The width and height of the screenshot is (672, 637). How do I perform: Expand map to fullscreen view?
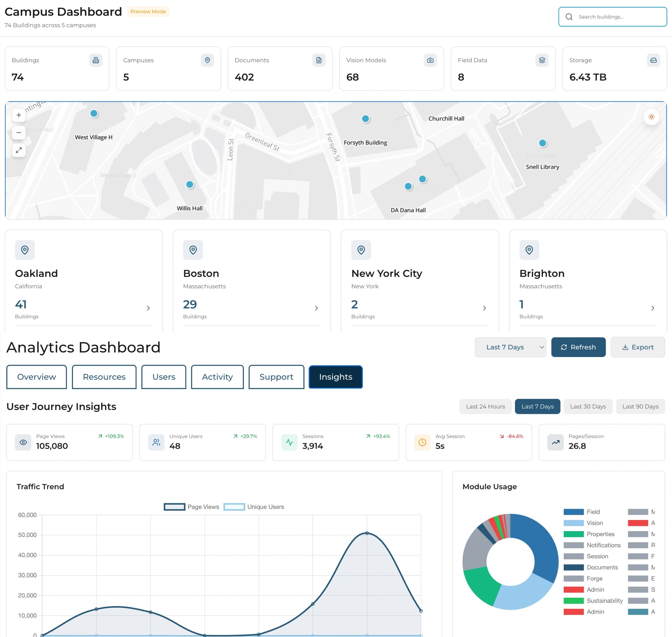coord(19,150)
